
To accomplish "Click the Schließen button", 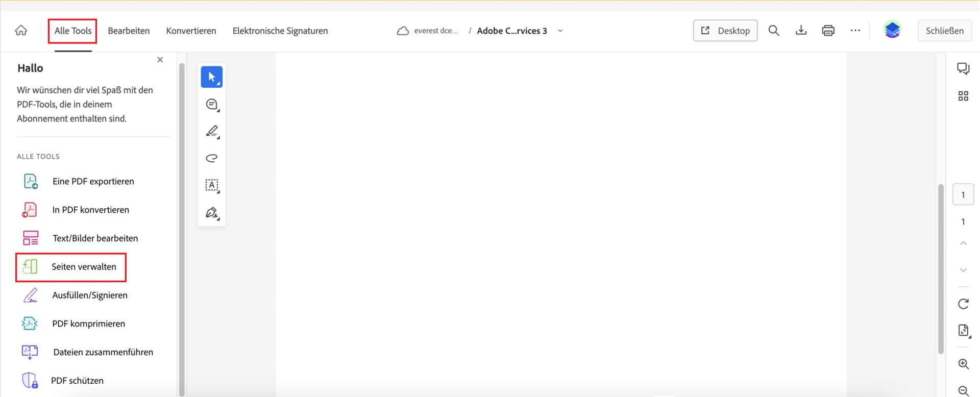I will 945,31.
